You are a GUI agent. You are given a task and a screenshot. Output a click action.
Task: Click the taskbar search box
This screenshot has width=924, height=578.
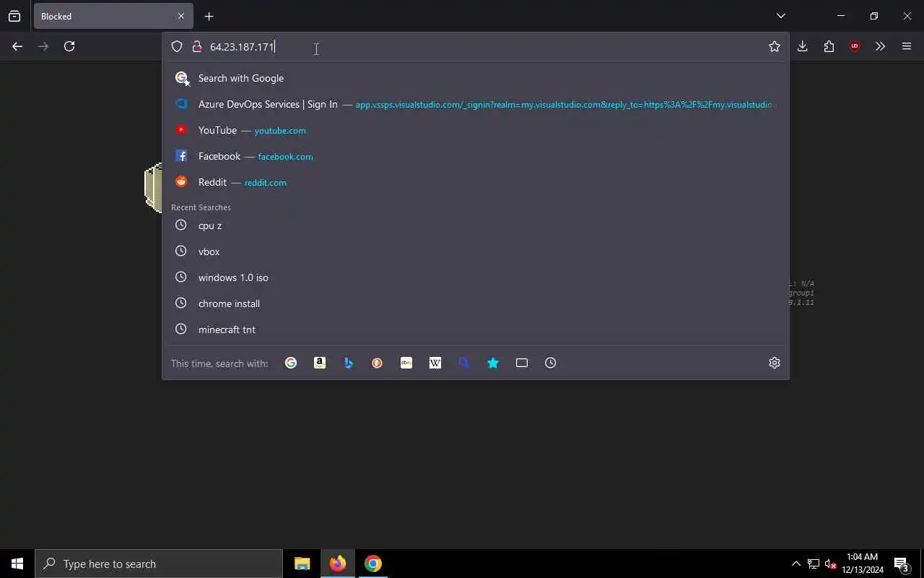coord(159,564)
